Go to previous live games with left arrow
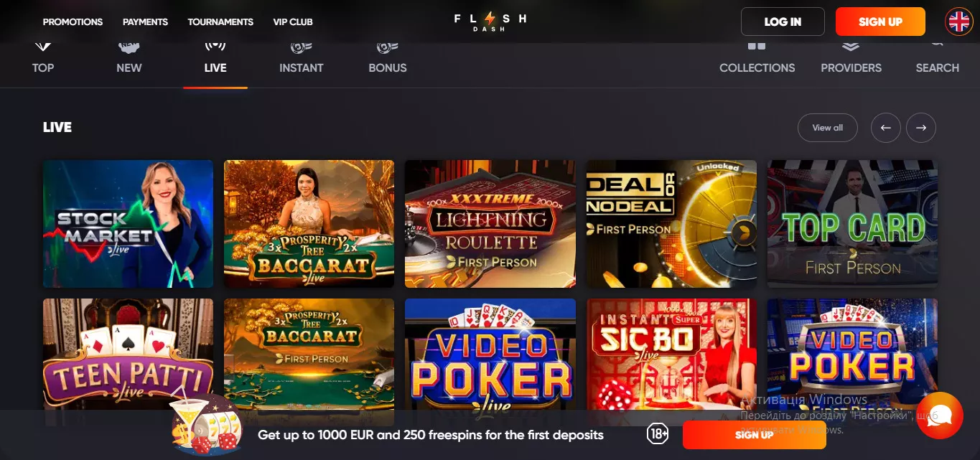Viewport: 980px width, 460px height. [886, 128]
